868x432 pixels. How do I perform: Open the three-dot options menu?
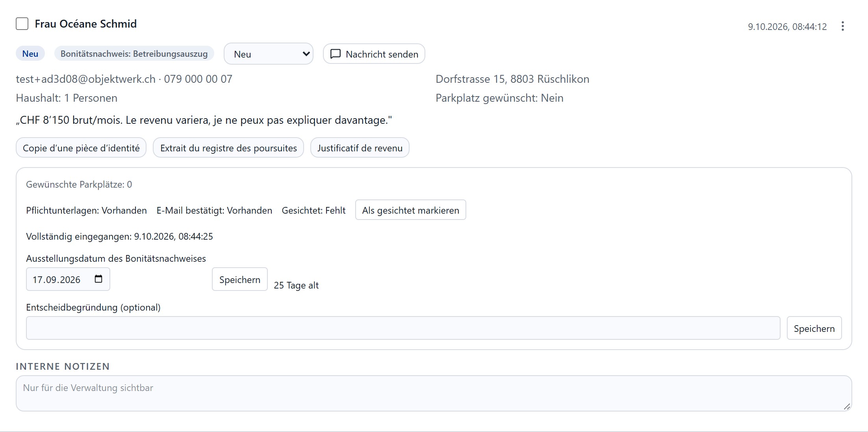click(x=842, y=26)
